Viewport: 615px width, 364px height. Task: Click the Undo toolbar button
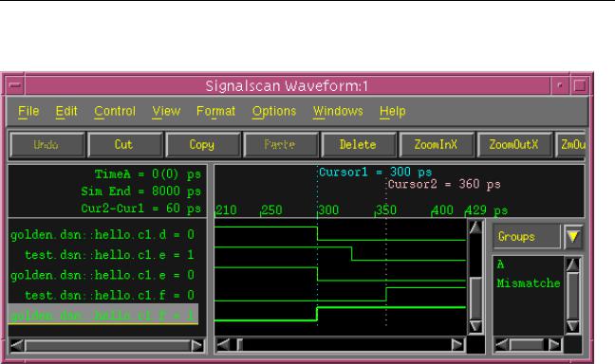(x=47, y=145)
